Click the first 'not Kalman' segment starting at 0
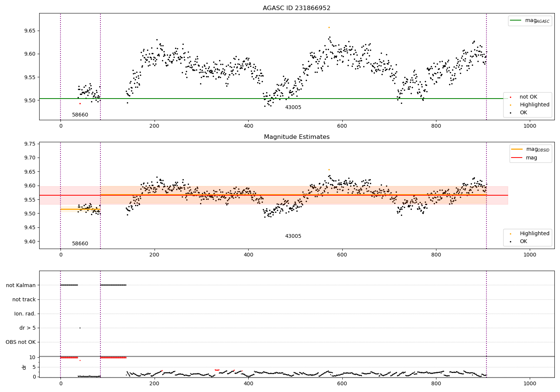The height and width of the screenshot is (392, 560). point(69,285)
